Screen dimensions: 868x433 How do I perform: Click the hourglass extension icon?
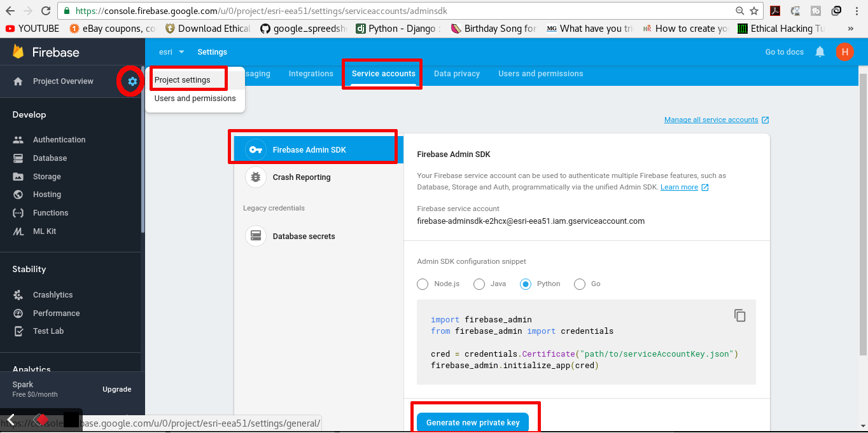click(795, 11)
